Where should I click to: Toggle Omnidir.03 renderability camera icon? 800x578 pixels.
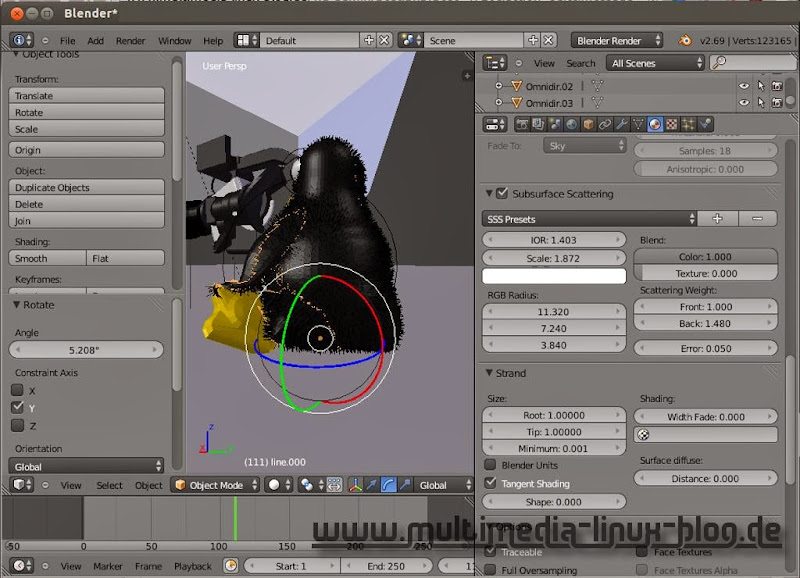coord(777,103)
